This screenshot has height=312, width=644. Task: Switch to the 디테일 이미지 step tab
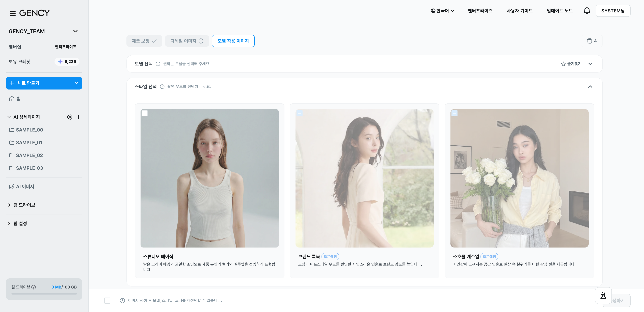click(x=187, y=41)
